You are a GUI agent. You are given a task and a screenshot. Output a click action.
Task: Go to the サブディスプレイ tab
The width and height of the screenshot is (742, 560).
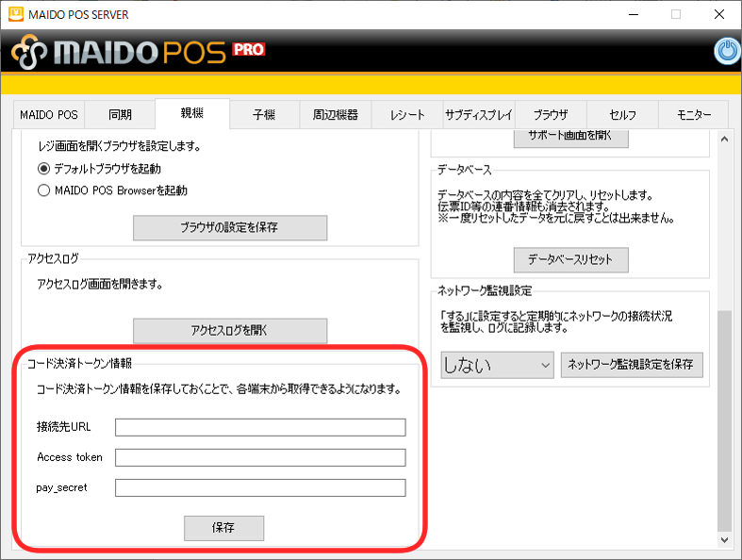pos(479,115)
